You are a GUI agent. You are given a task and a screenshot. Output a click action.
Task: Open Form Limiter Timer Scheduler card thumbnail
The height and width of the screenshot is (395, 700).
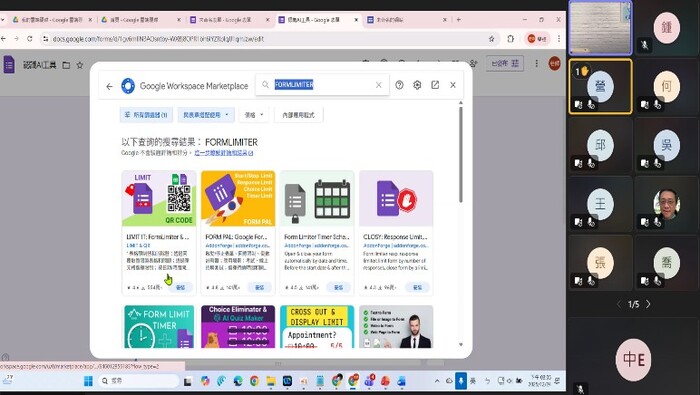point(317,199)
